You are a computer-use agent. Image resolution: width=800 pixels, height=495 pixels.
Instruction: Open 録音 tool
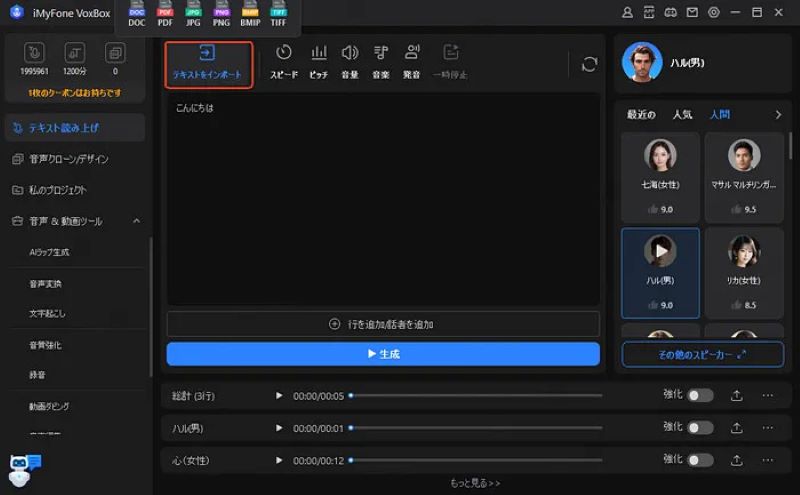(37, 375)
